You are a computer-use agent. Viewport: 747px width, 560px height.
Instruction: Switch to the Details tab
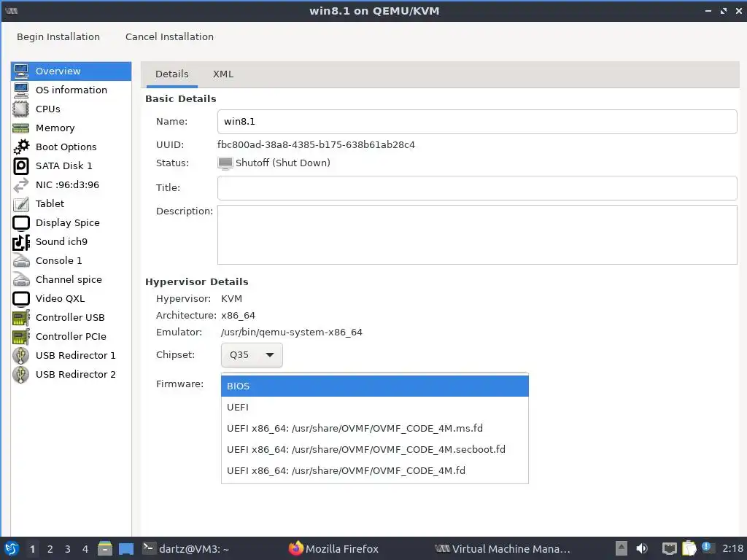(x=172, y=74)
